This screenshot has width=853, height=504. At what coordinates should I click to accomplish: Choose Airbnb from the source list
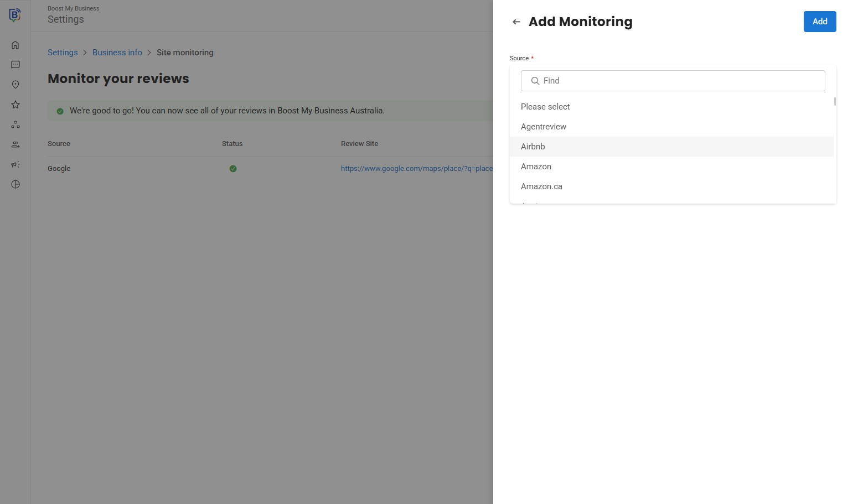(533, 147)
